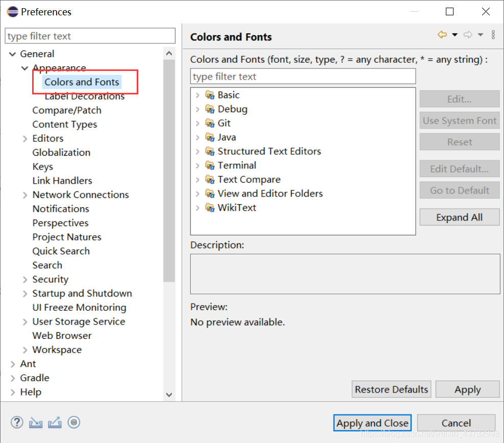Select Perspectives in the tree
Viewport: 504px width, 443px height.
[60, 223]
